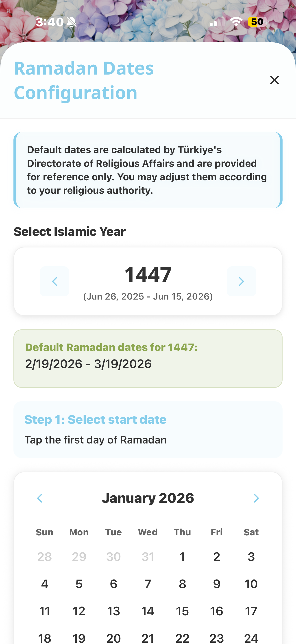This screenshot has height=644, width=296.
Task: Tap the silent mode bell icon
Action: (x=72, y=22)
